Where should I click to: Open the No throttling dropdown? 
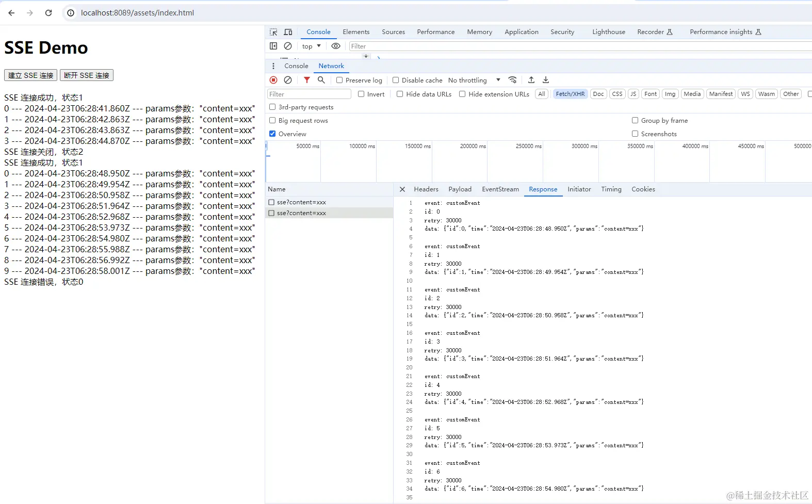[474, 80]
